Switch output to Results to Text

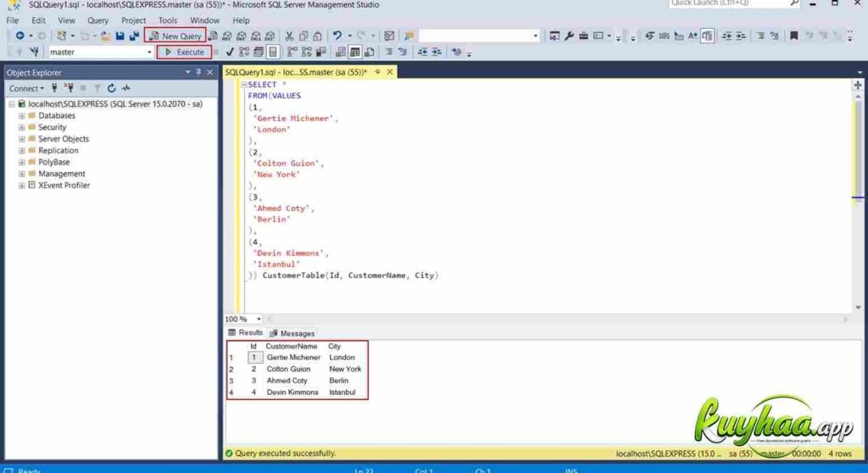pyautogui.click(x=341, y=52)
